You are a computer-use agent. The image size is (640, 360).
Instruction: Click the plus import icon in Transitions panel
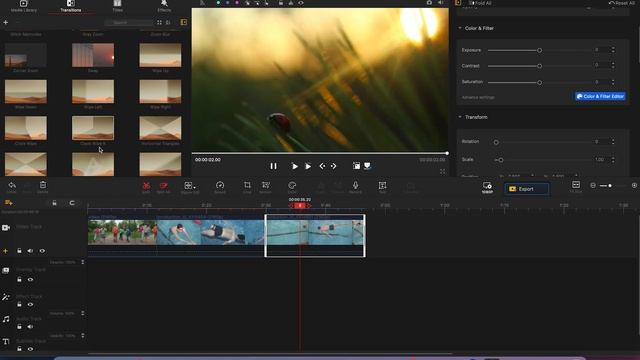click(6, 22)
